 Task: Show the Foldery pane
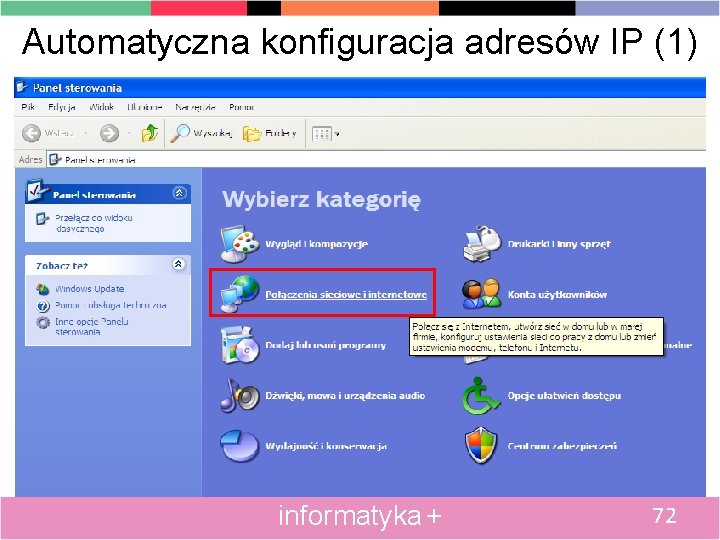(270, 133)
